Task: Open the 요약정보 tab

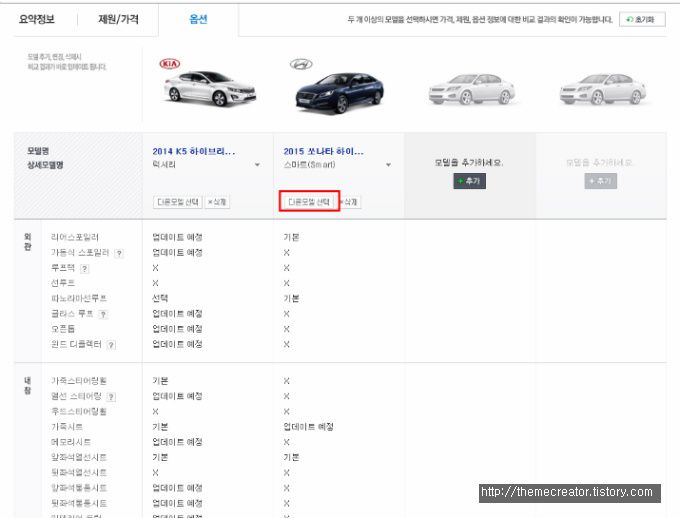Action: click(37, 19)
